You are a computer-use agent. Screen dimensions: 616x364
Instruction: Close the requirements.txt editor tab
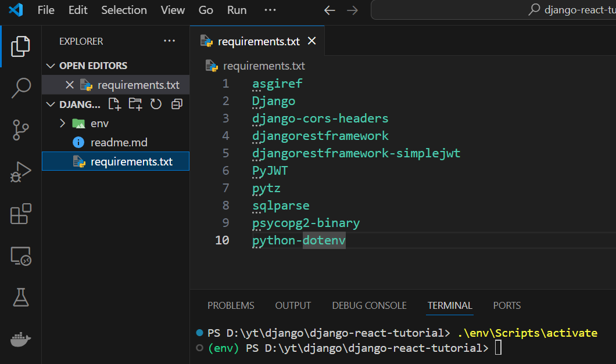(311, 41)
